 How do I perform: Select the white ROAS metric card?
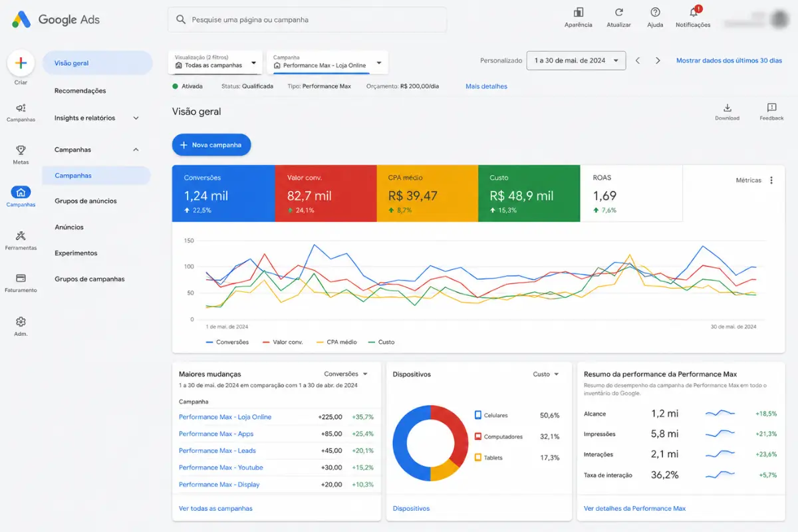631,194
